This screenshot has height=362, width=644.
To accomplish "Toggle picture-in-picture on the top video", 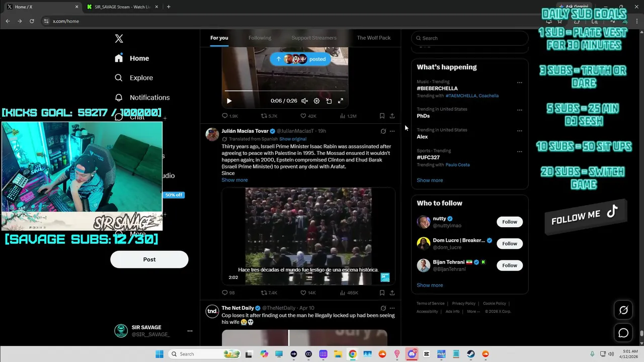I will (329, 101).
